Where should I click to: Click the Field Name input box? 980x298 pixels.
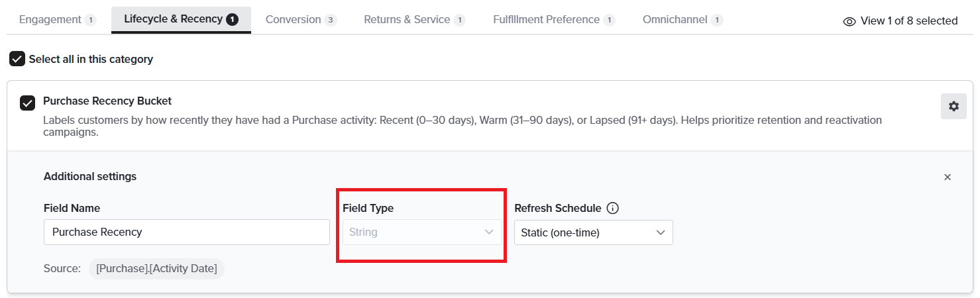187,232
